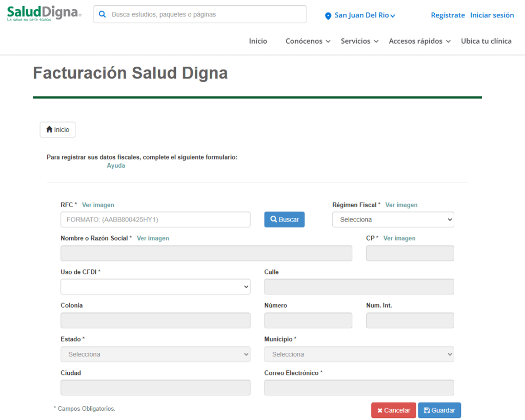Click the CP input field
Viewport: 525px width, 420px height.
(410, 253)
